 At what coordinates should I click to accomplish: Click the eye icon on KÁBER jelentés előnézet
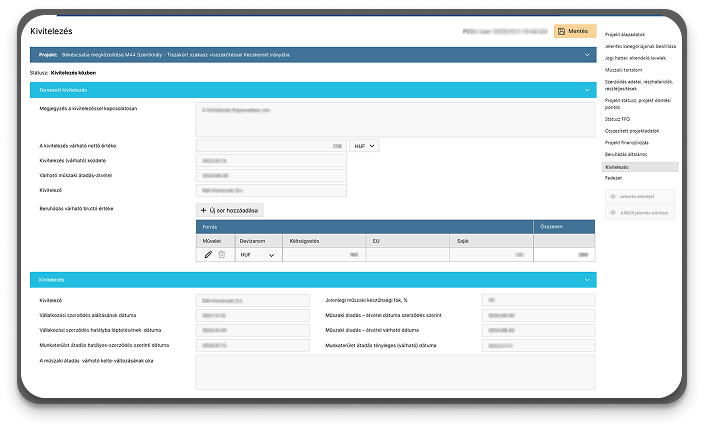tap(613, 213)
